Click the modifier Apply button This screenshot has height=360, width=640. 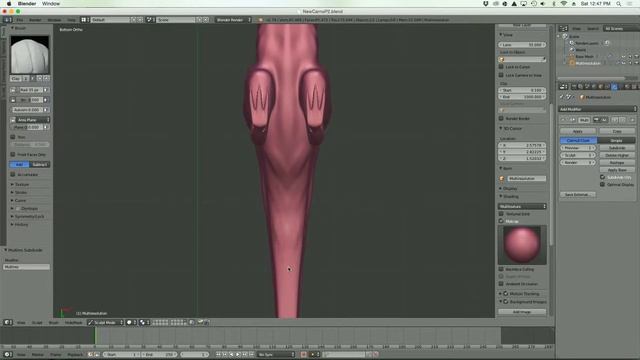tap(578, 131)
